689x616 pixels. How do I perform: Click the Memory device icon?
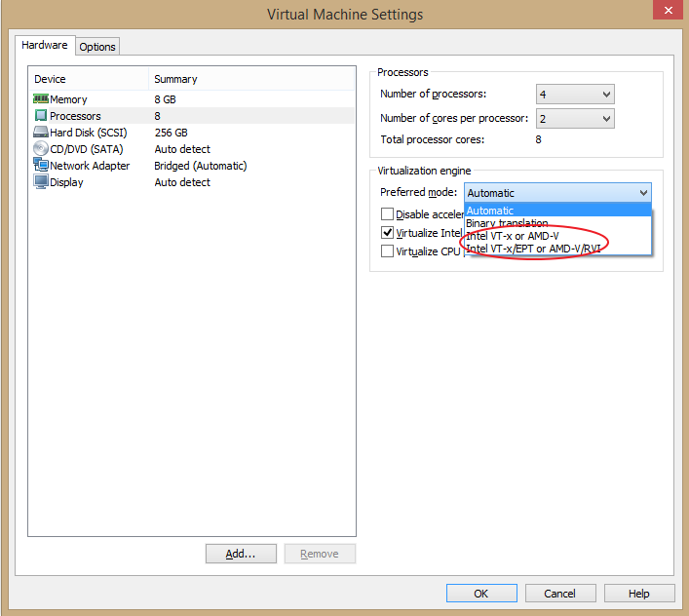[40, 98]
